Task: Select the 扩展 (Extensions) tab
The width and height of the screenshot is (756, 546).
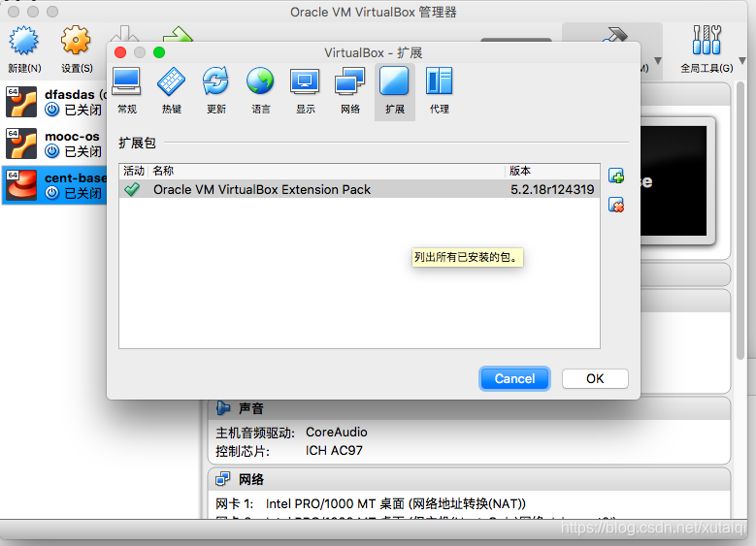Action: (394, 91)
